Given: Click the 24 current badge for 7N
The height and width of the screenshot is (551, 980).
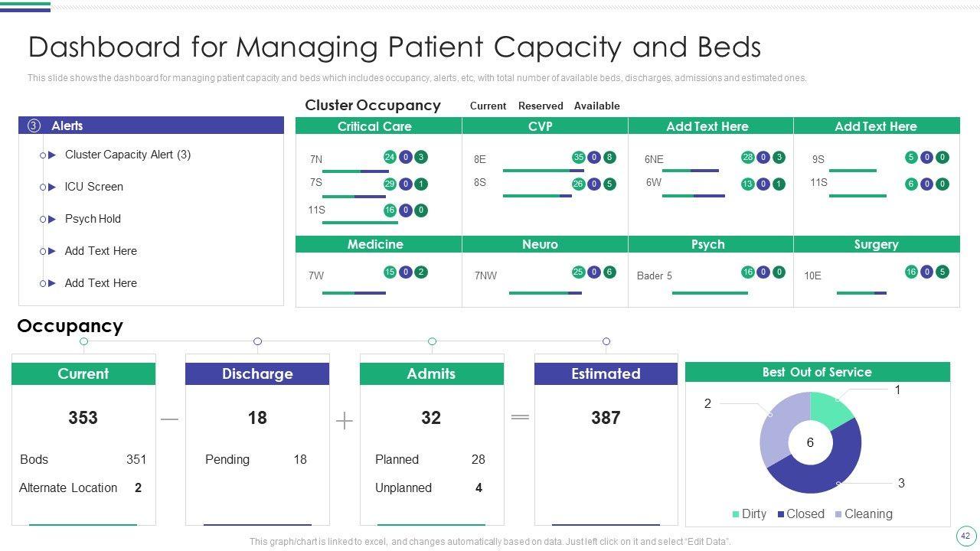Looking at the screenshot, I should [x=390, y=158].
